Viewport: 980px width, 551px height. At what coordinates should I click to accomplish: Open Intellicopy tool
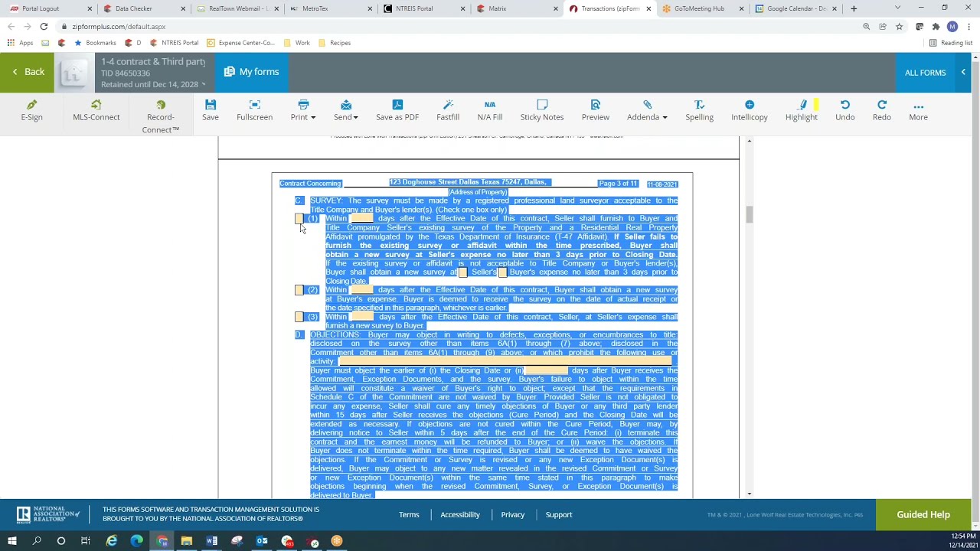coord(750,110)
